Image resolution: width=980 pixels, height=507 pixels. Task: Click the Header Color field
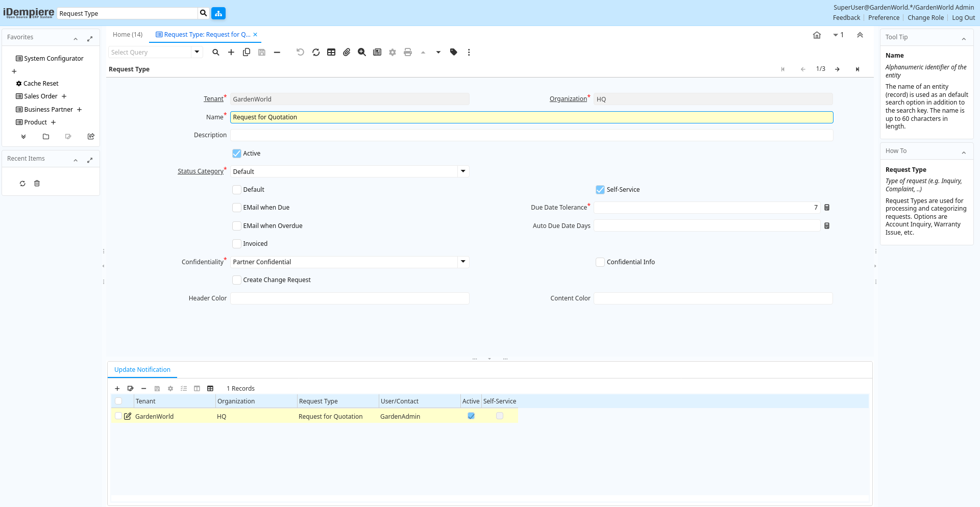pos(350,298)
